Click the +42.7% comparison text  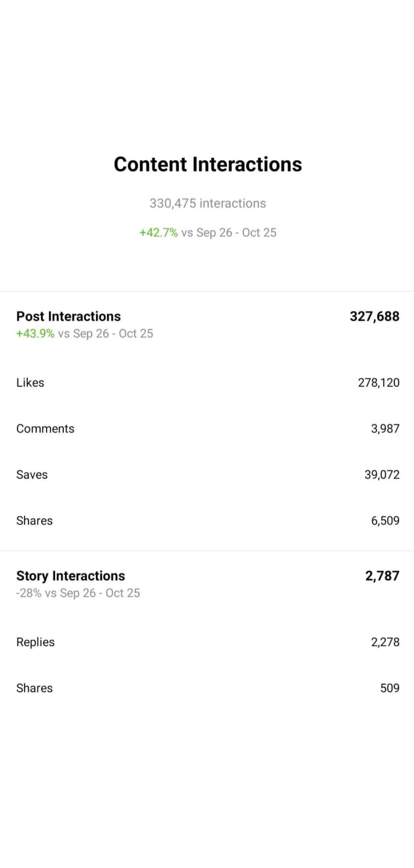207,232
